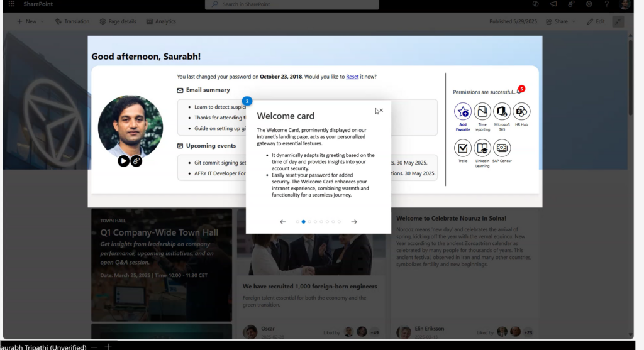Viewport: 644px width, 350px height.
Task: Click the +23 likes count
Action: pos(528,332)
